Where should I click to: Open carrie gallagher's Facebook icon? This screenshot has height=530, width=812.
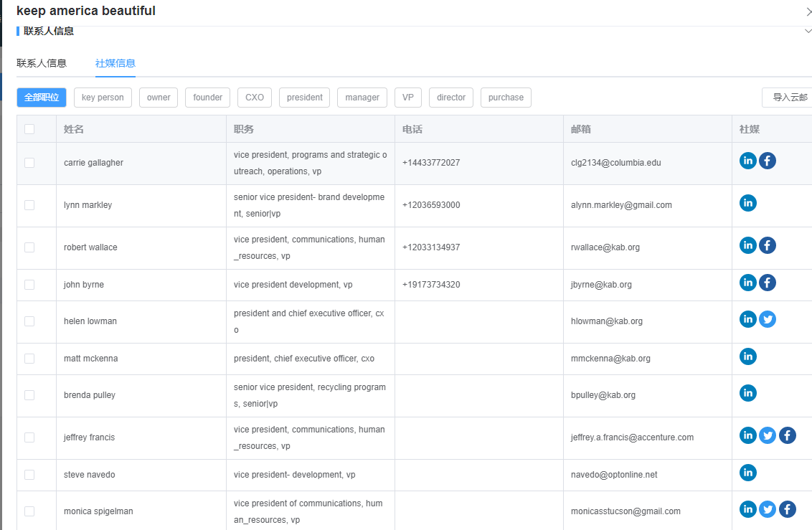click(768, 161)
